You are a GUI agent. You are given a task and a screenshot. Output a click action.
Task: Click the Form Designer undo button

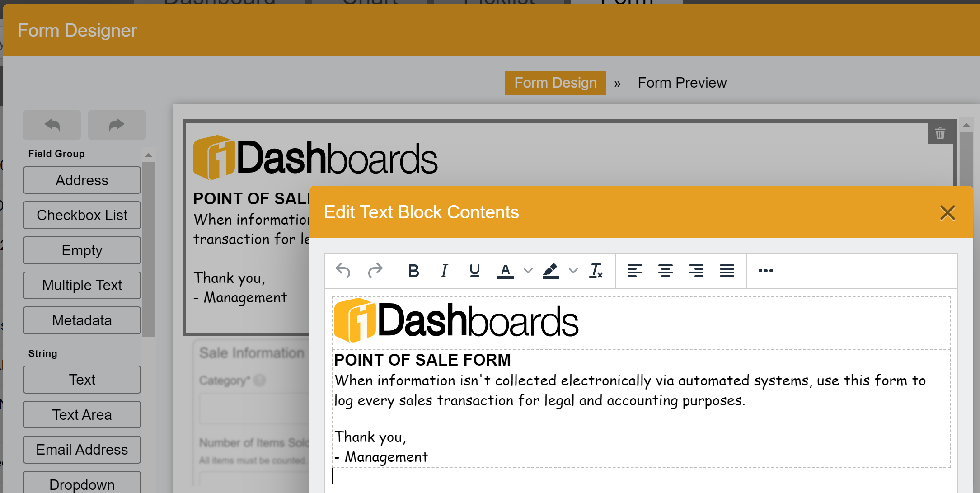(52, 125)
